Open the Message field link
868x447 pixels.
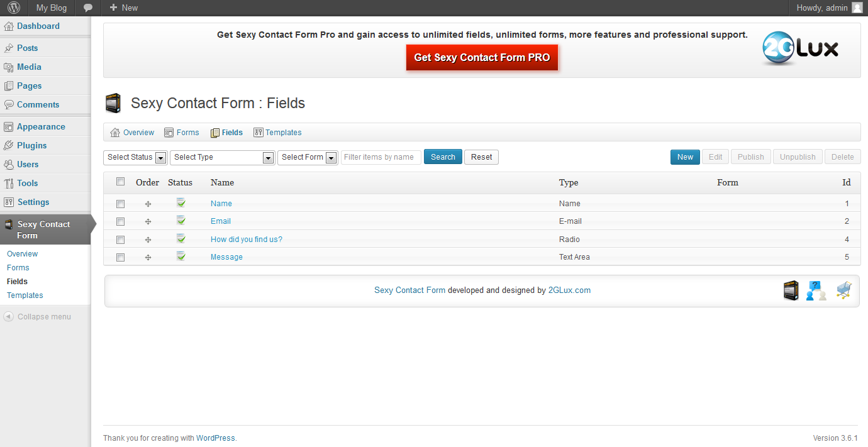point(226,257)
